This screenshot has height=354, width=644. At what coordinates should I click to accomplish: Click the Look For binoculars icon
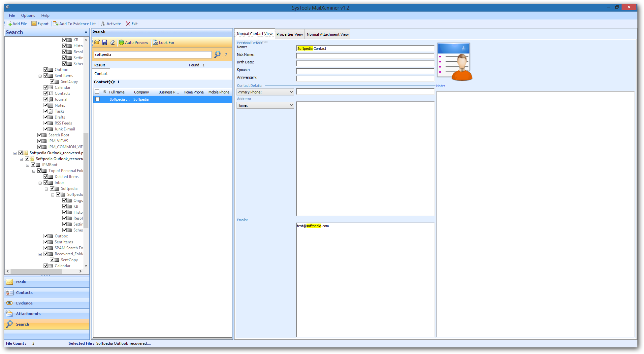point(155,42)
